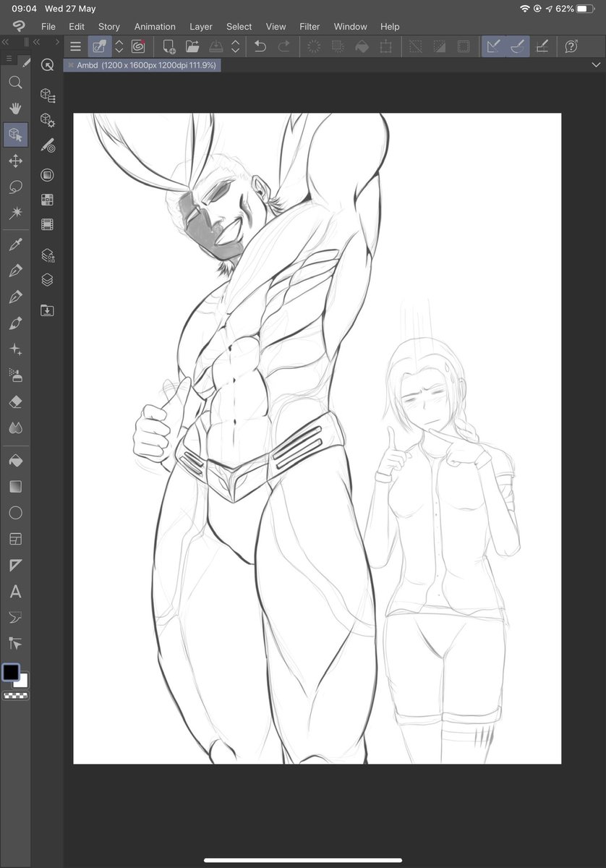Viewport: 606px width, 868px height.
Task: Open the Material download panel icon
Action: coord(48,310)
